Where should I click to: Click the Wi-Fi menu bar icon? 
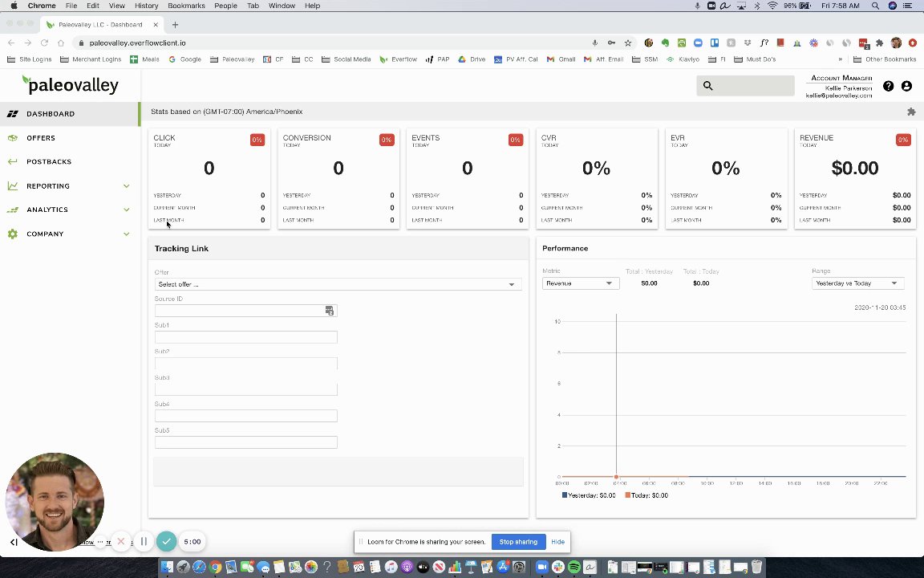772,6
